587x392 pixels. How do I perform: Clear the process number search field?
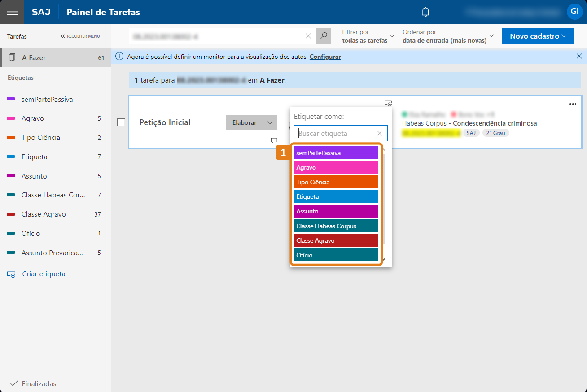pyautogui.click(x=308, y=36)
